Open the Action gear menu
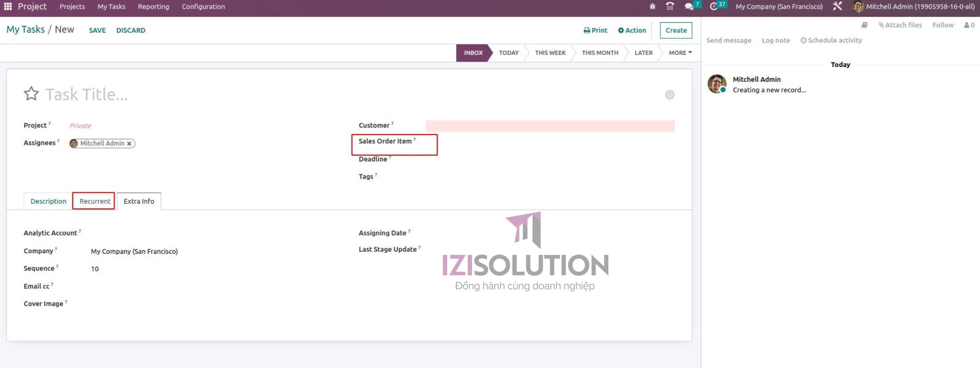 [632, 30]
